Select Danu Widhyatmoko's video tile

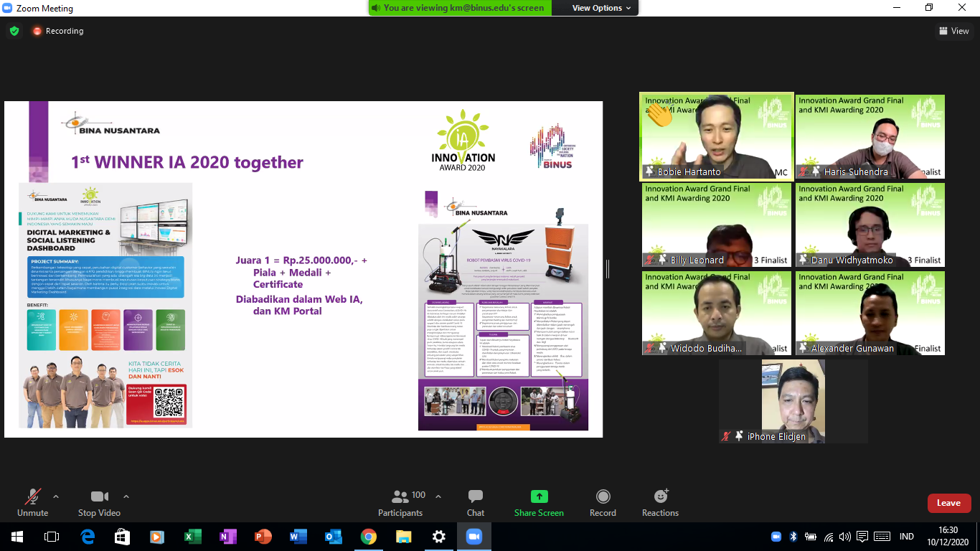click(870, 225)
